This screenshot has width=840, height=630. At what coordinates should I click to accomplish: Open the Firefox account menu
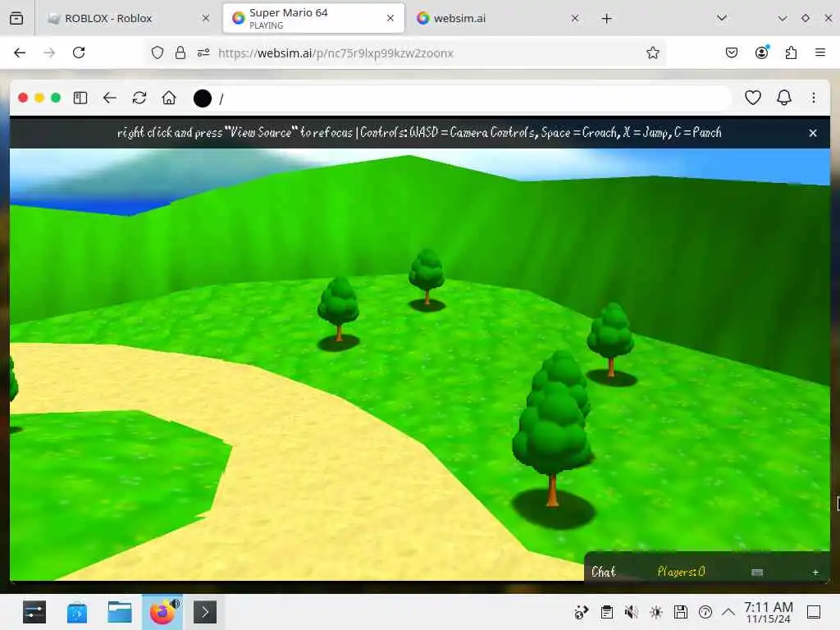pos(762,52)
